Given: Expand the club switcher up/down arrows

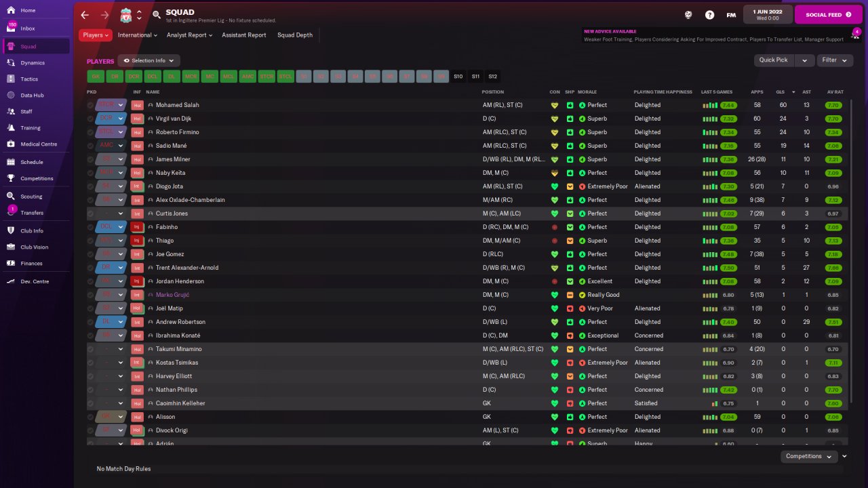Looking at the screenshot, I should pos(139,15).
